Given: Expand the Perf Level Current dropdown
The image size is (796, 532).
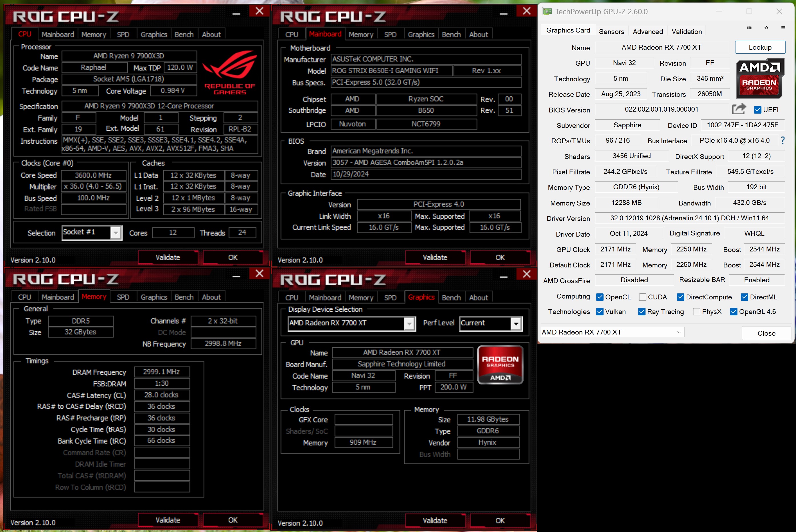Looking at the screenshot, I should [516, 323].
